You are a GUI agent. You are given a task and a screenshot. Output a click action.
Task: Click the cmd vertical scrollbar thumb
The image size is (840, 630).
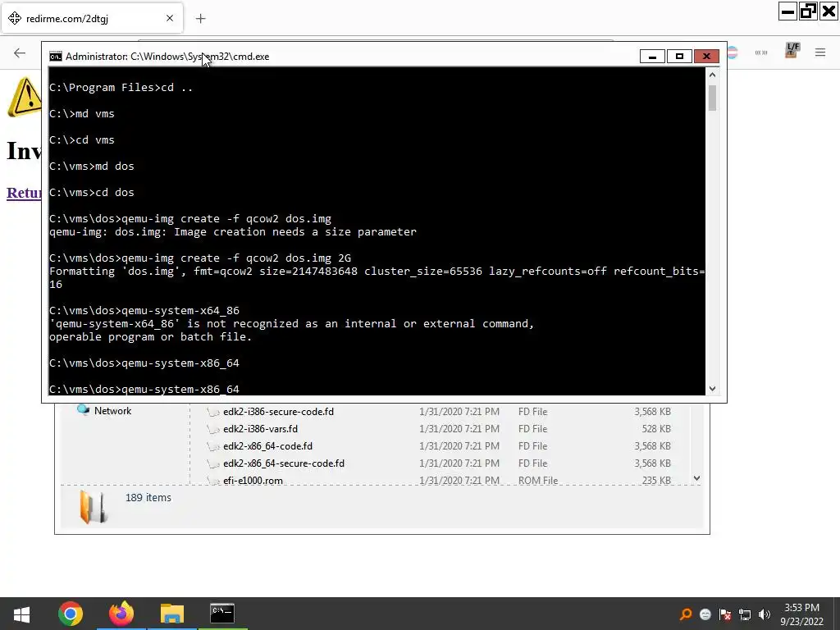(713, 98)
